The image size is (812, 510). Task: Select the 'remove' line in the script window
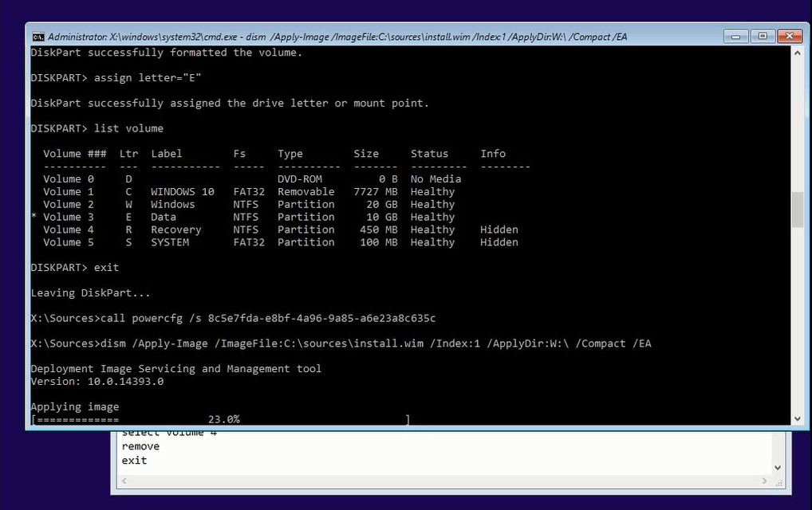[x=140, y=446]
